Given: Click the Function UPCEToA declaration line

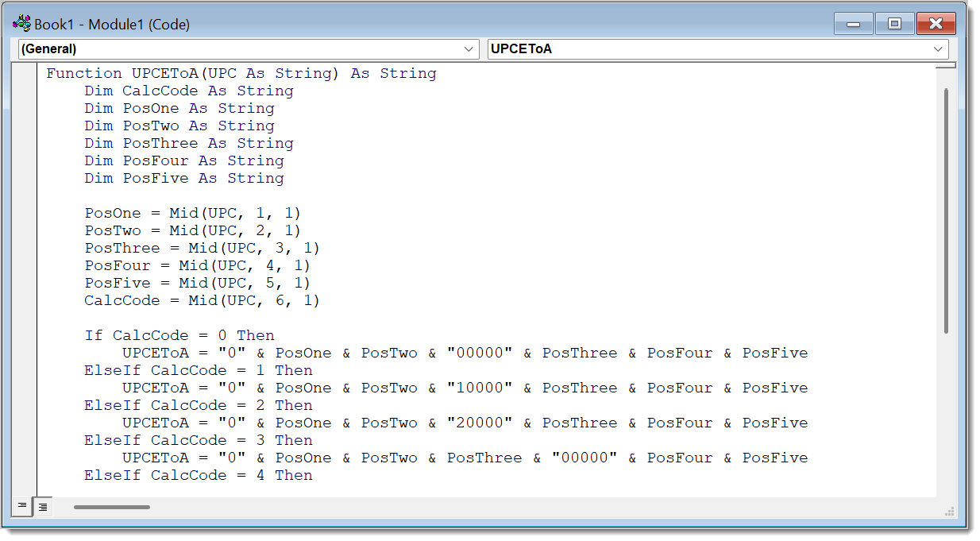Looking at the screenshot, I should click(x=241, y=73).
